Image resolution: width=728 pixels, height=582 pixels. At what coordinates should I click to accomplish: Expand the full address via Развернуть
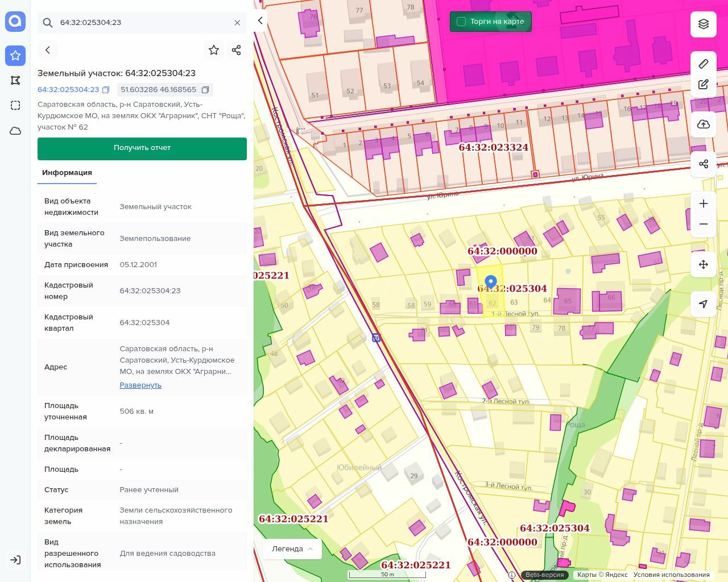(x=140, y=385)
